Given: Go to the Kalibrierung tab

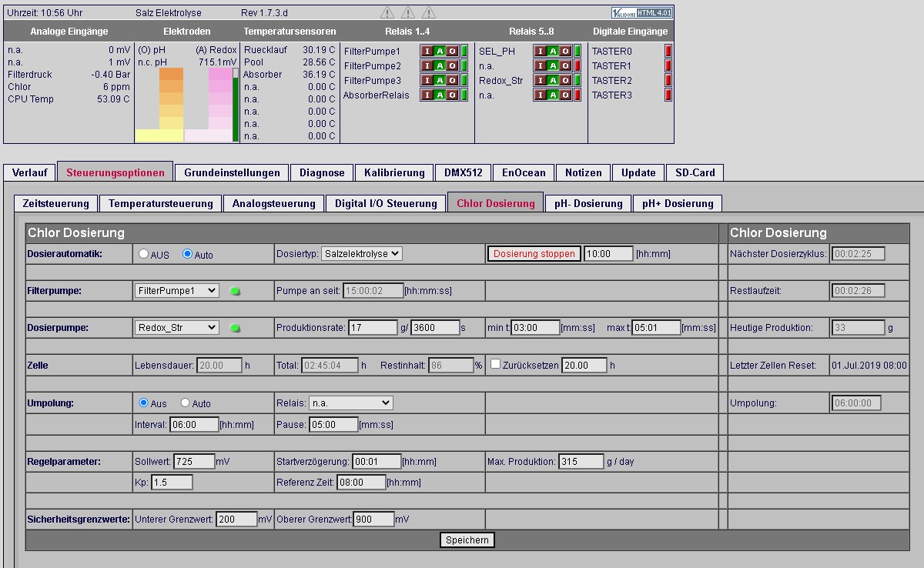Looking at the screenshot, I should point(394,172).
